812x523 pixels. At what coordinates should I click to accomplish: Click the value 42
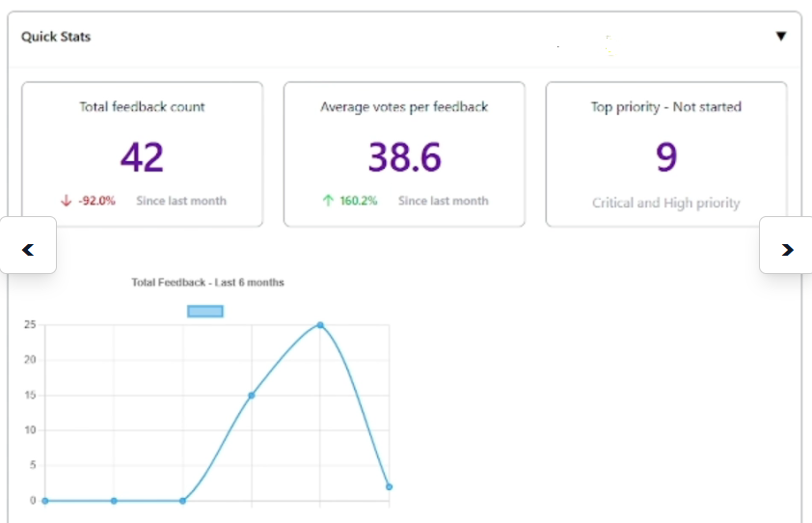(x=142, y=157)
